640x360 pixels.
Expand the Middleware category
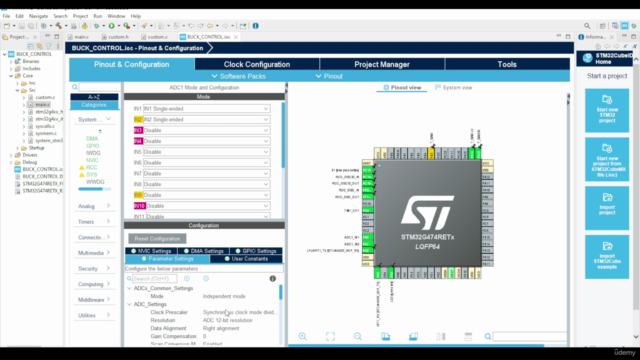[94, 300]
